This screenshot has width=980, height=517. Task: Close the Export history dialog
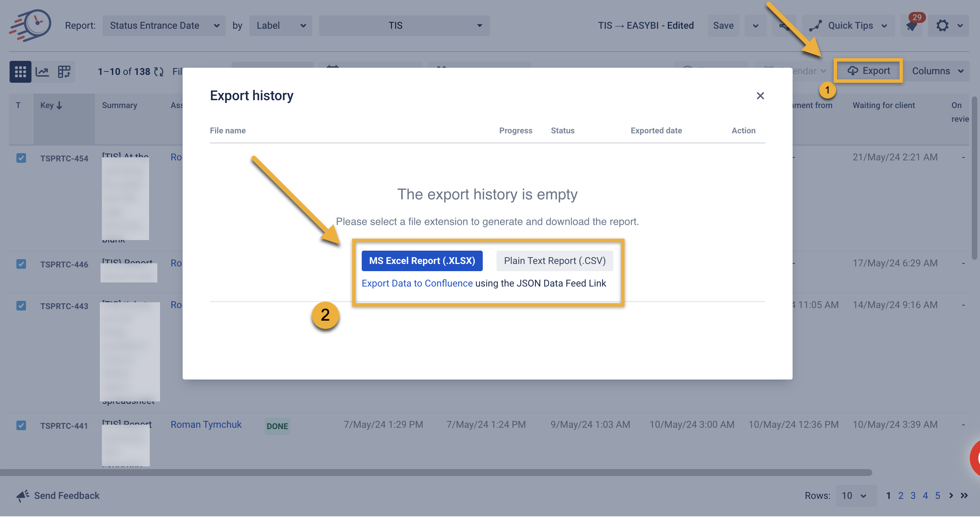click(x=760, y=96)
